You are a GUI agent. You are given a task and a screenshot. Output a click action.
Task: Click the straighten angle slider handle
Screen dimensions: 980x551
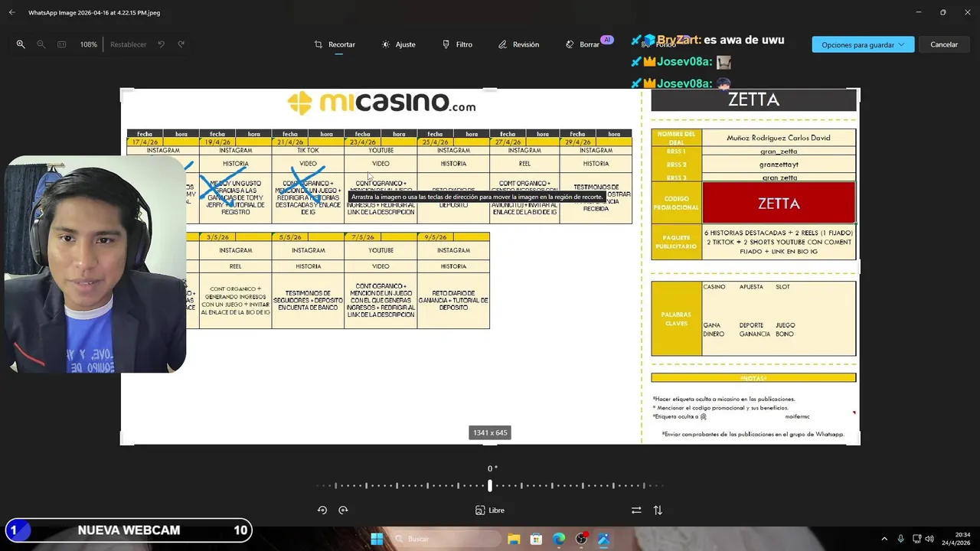490,485
